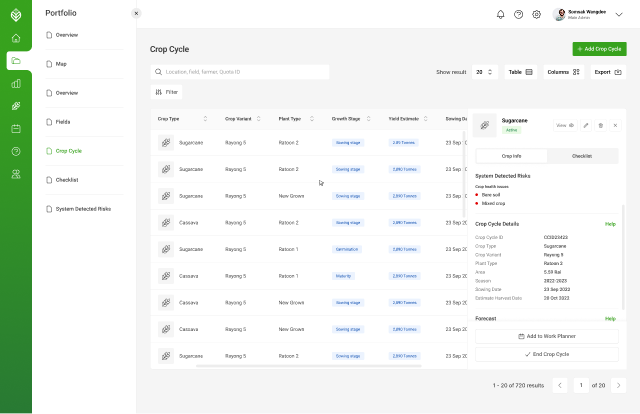
Task: Open the help circle icon in the top bar
Action: [518, 14]
